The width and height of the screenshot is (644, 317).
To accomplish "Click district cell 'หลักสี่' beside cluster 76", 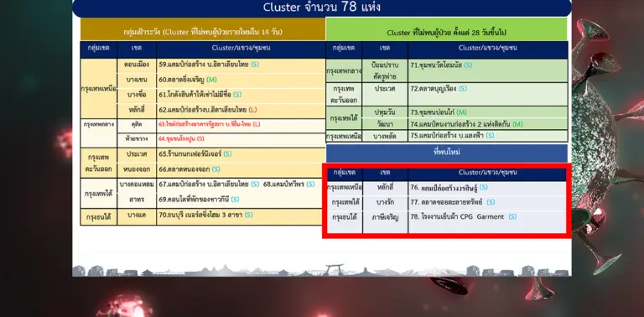I will click(385, 188).
